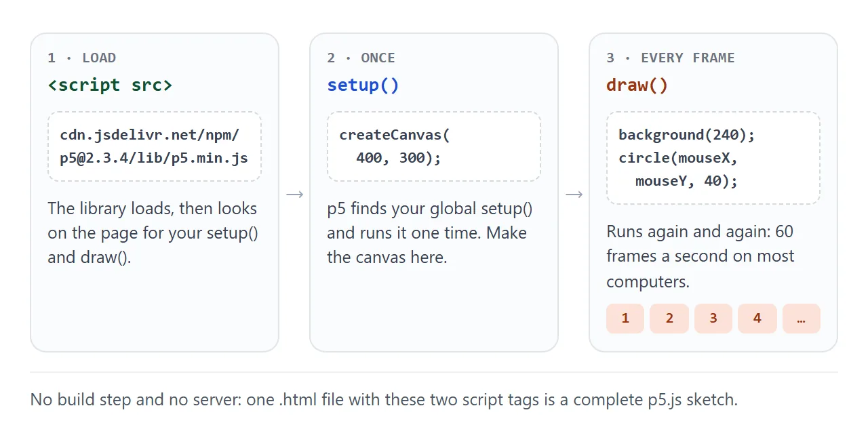Viewport: 868px width, 446px height.
Task: Click the "3 · EVERY FRAME" step label
Action: [x=671, y=58]
